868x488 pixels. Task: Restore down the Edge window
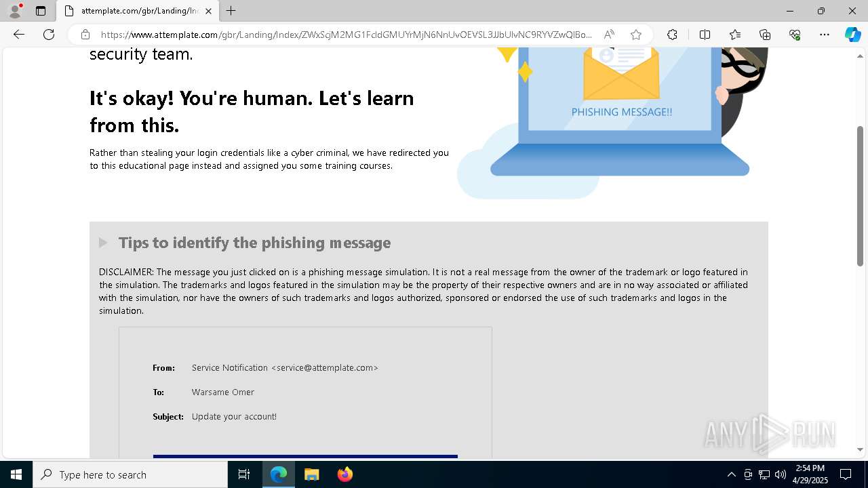[x=821, y=11]
